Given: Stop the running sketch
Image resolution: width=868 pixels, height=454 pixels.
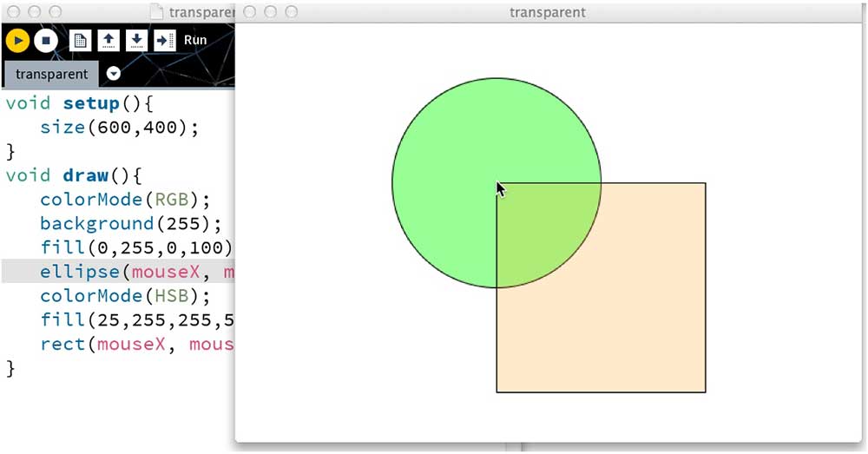Looking at the screenshot, I should (x=46, y=41).
